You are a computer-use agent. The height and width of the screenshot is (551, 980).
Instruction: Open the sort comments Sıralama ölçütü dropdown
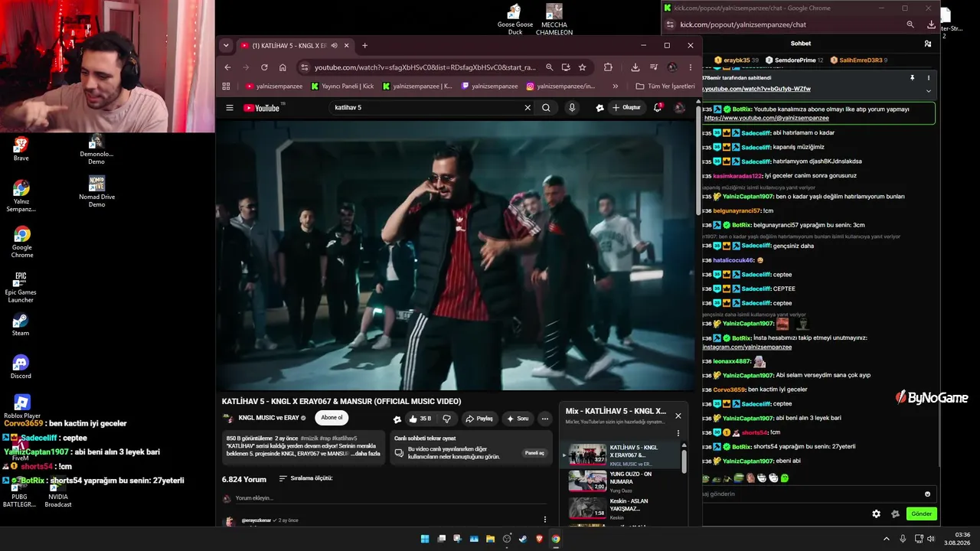[x=305, y=479]
